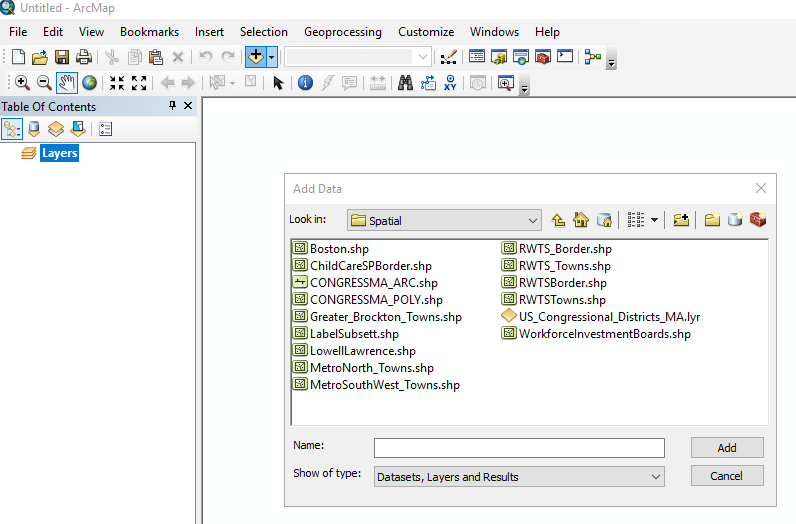The height and width of the screenshot is (524, 796).
Task: Go to Home folder in Add Data
Action: (581, 220)
